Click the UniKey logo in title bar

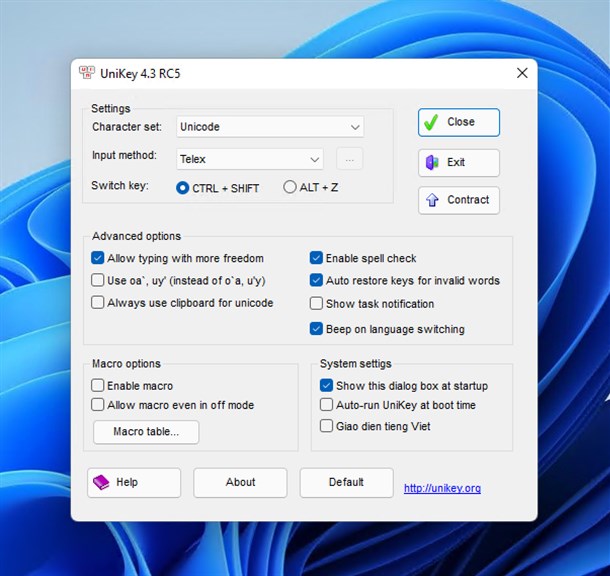86,73
